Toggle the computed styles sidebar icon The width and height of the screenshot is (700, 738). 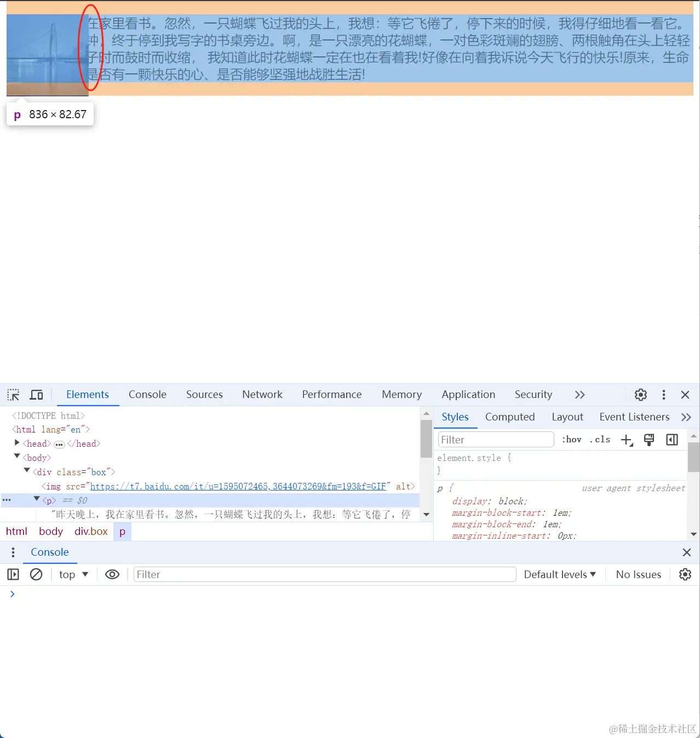click(672, 440)
